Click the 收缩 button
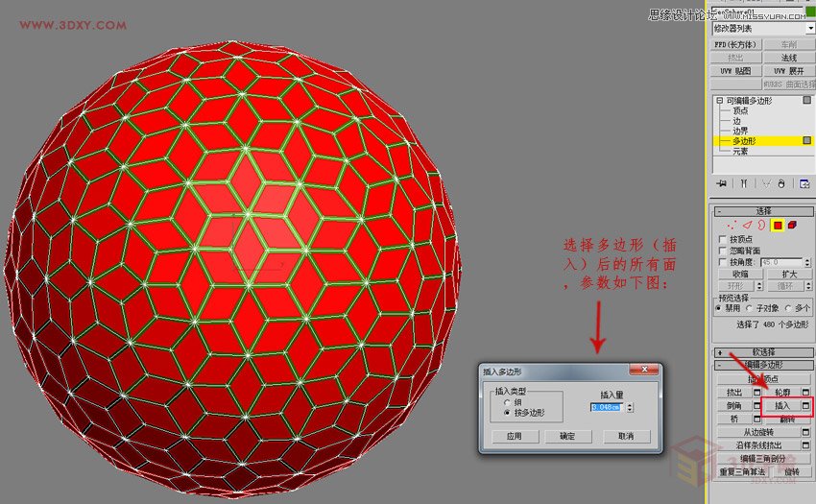This screenshot has height=504, width=816. click(x=740, y=275)
